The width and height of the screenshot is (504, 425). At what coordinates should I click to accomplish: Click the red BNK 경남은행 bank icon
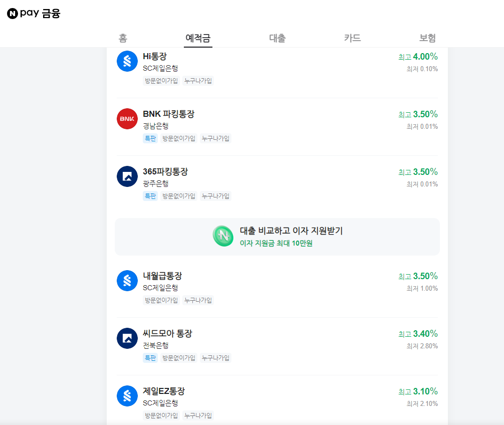(127, 119)
